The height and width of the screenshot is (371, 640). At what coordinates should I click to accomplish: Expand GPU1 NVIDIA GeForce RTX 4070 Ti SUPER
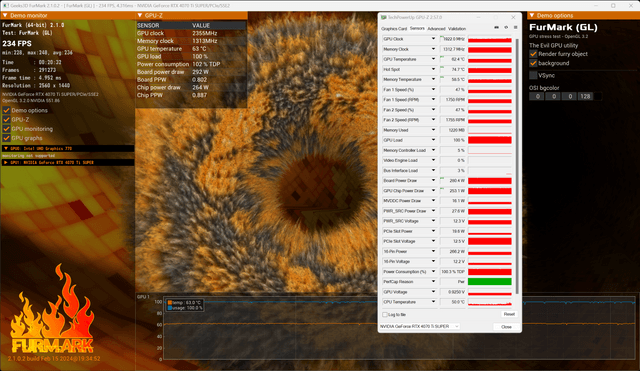6,162
